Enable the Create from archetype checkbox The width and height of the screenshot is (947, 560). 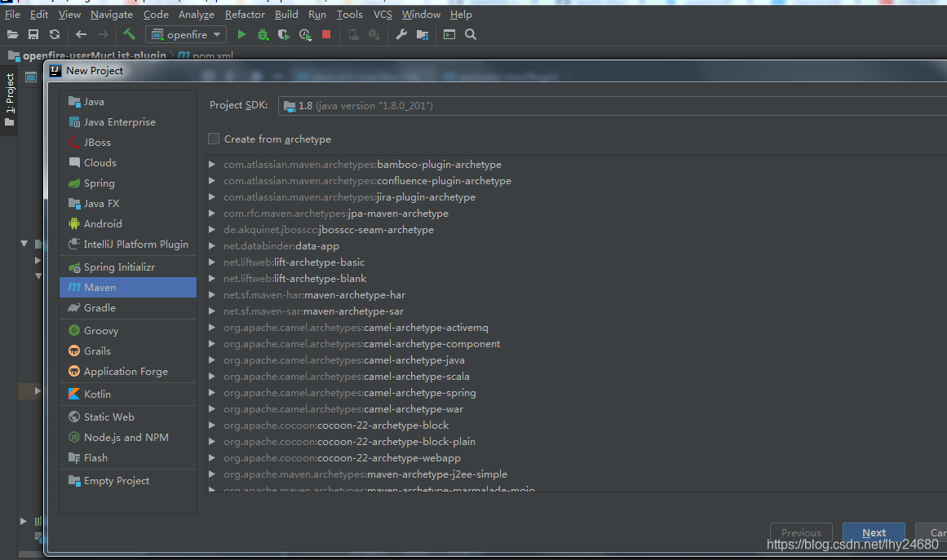pyautogui.click(x=214, y=139)
